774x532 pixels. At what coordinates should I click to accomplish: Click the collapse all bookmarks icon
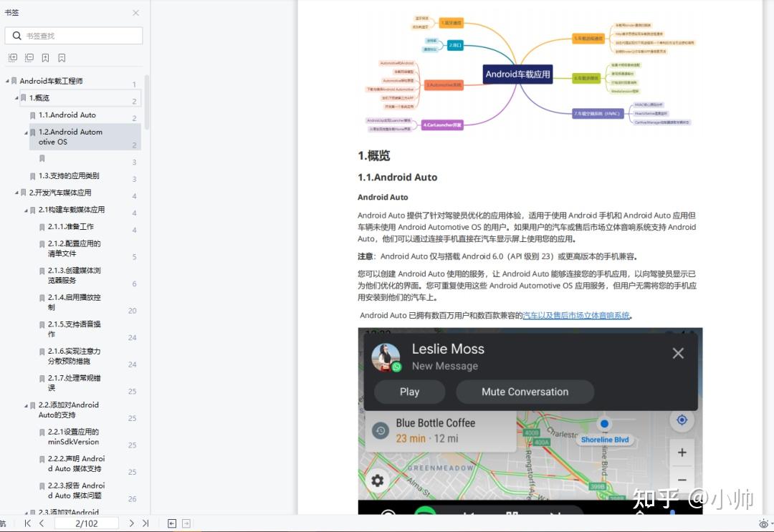29,57
